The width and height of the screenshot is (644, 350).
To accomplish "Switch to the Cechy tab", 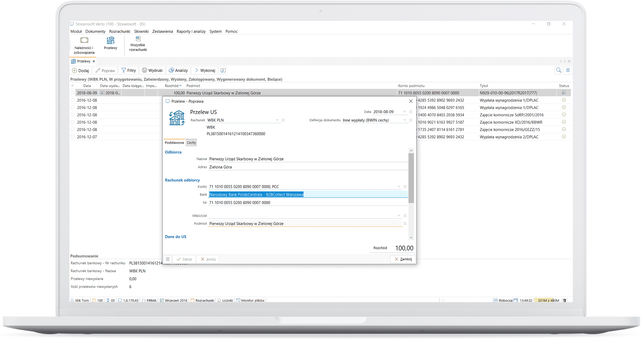I will click(191, 143).
